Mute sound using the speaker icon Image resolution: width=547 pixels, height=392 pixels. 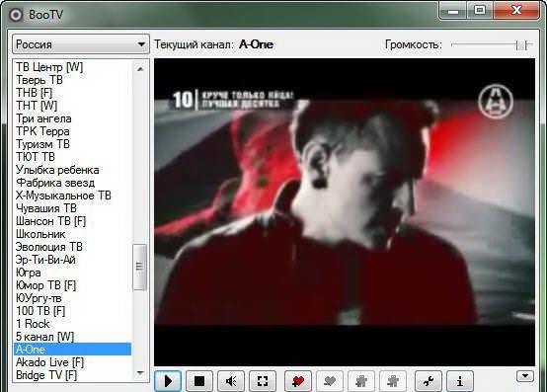(x=231, y=381)
